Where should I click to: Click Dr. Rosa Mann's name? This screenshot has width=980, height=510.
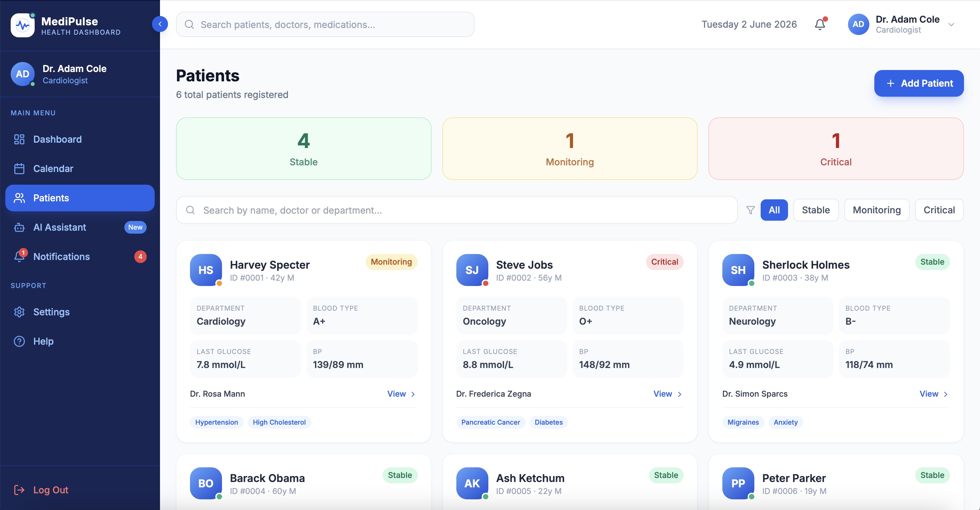(217, 394)
